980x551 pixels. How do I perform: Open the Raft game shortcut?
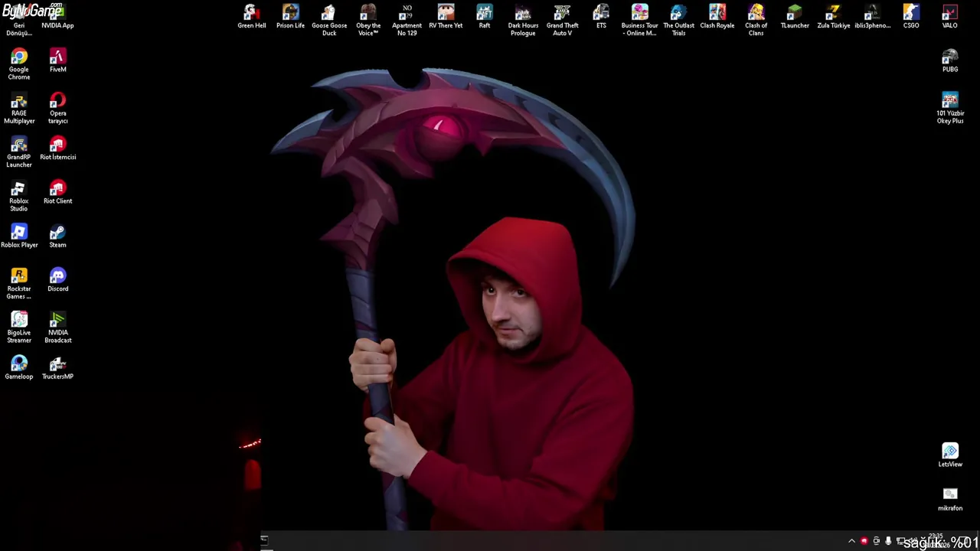485,17
